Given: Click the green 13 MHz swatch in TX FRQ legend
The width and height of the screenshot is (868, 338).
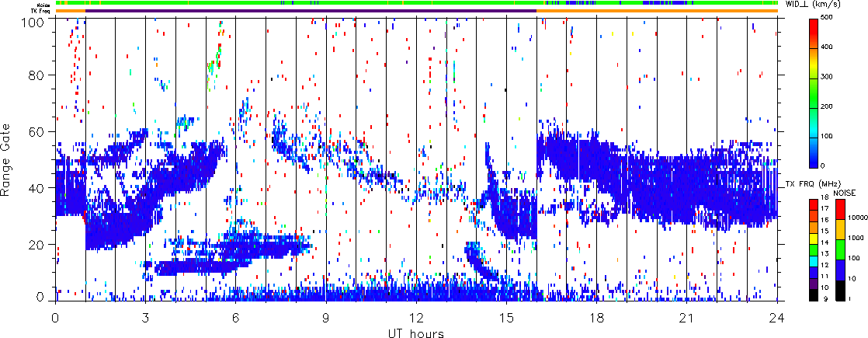Looking at the screenshot, I should coord(814,250).
